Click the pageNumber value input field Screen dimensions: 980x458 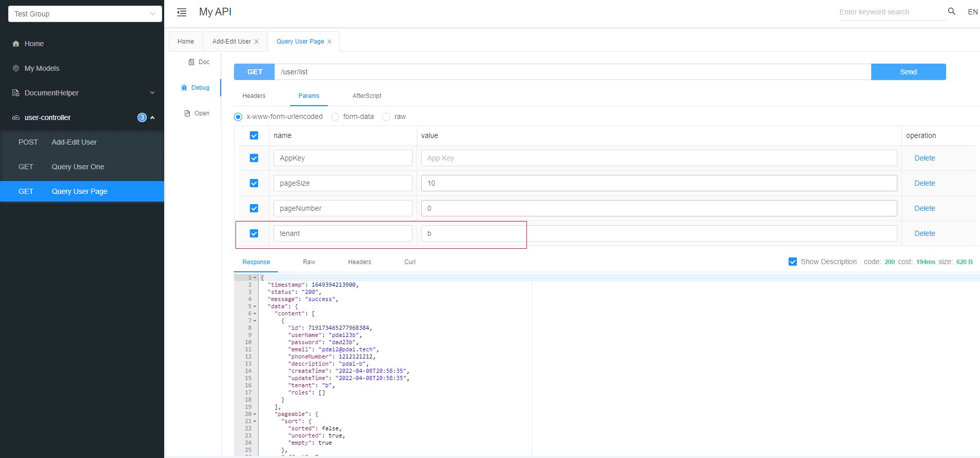click(x=659, y=208)
